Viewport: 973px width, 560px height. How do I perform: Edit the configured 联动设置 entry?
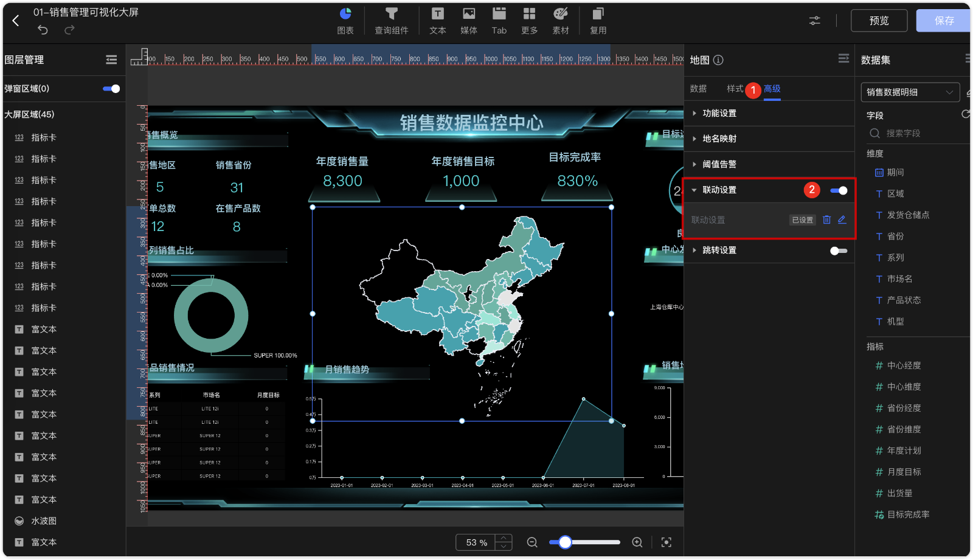click(842, 220)
